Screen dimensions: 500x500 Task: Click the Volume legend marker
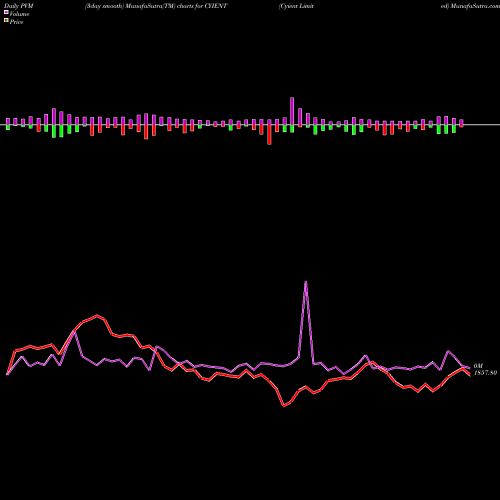tap(6, 12)
